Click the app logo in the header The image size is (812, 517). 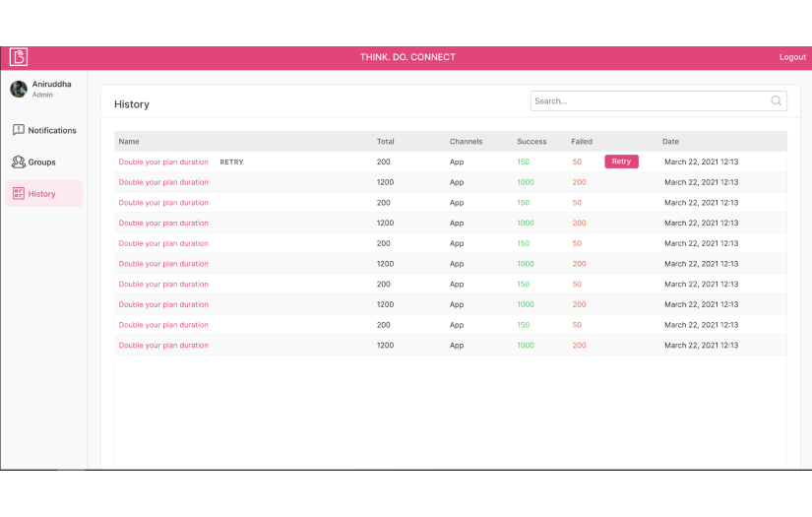[19, 57]
